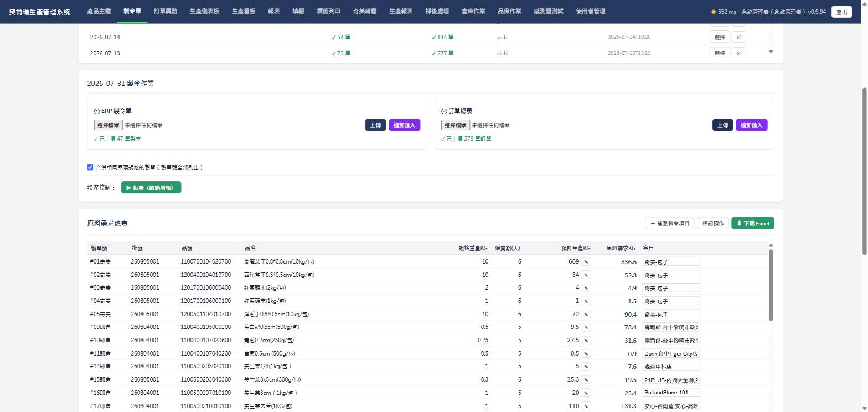Click customer field showing 安心-台南倉
The width and height of the screenshot is (868, 412).
(671, 406)
